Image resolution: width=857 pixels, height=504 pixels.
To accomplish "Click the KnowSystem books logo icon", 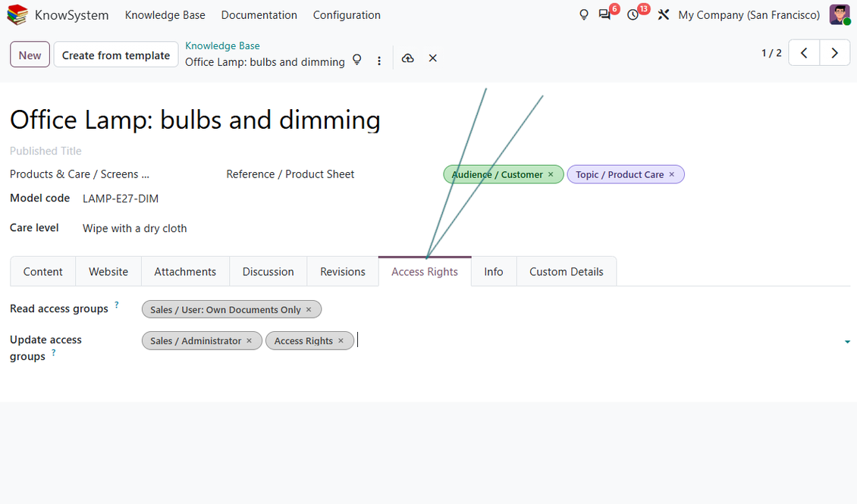I will coord(17,14).
